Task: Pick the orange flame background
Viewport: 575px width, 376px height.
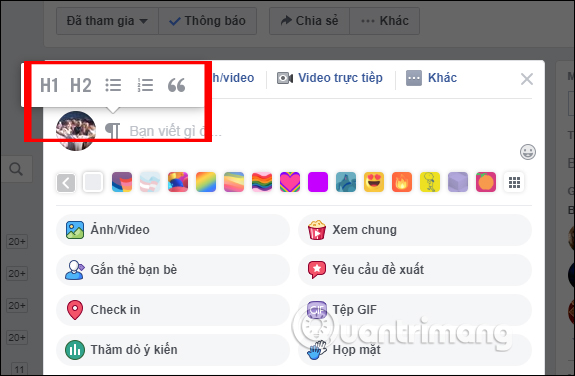Action: (402, 182)
